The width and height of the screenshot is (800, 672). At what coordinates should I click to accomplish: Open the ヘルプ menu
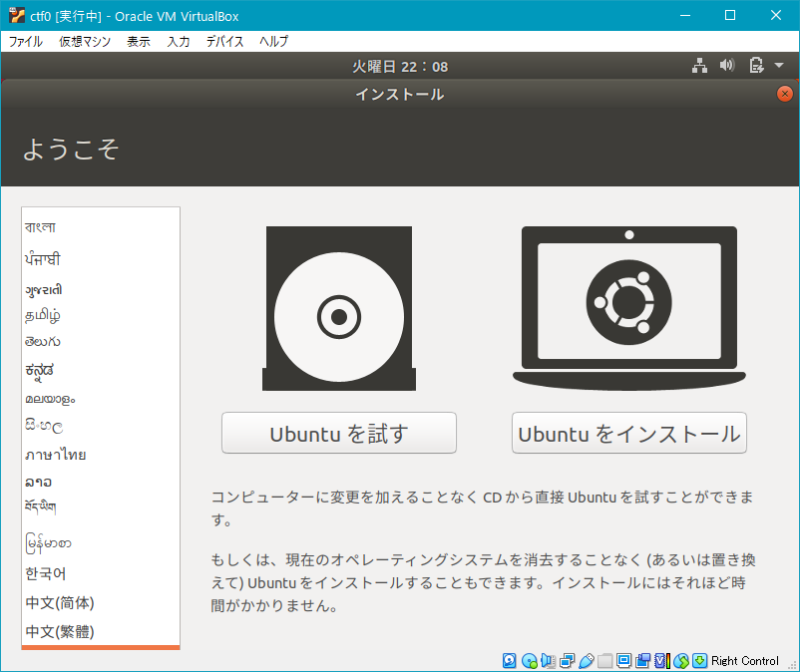coord(274,41)
